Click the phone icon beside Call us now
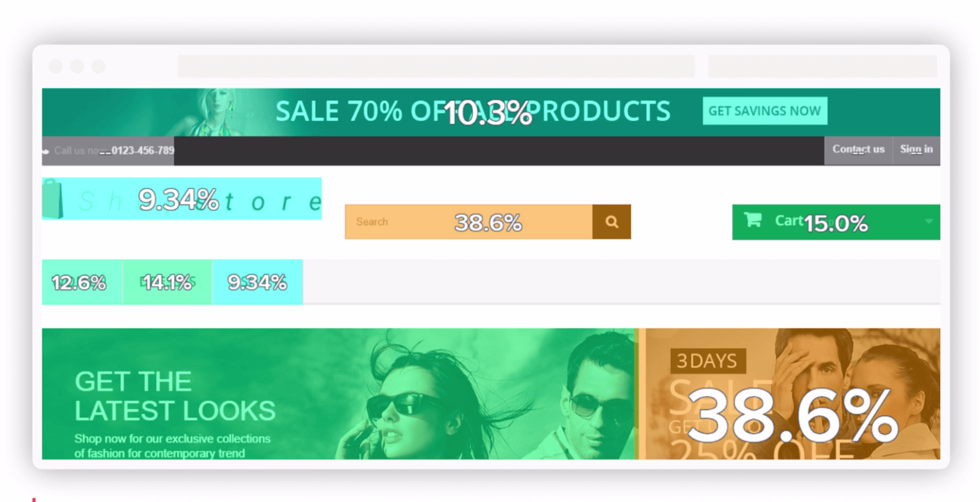The width and height of the screenshot is (980, 502). point(46,151)
